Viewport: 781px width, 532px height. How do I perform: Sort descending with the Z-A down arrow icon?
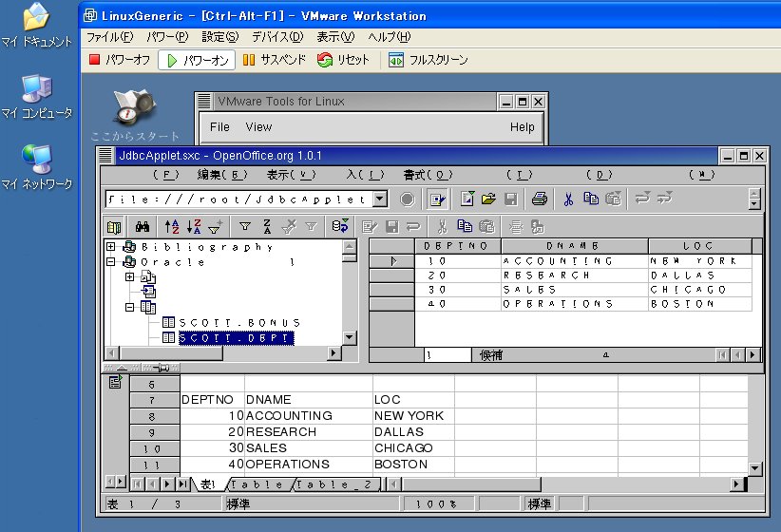194,227
